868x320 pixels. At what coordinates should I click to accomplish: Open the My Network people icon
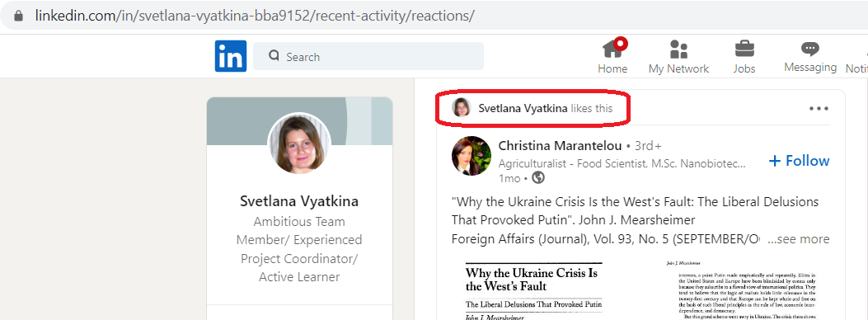coord(678,49)
